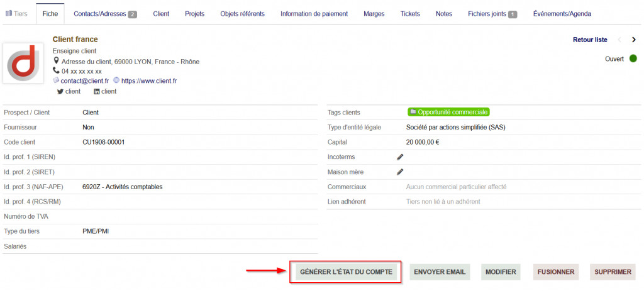
Task: Click the Fusionner button
Action: click(x=556, y=272)
